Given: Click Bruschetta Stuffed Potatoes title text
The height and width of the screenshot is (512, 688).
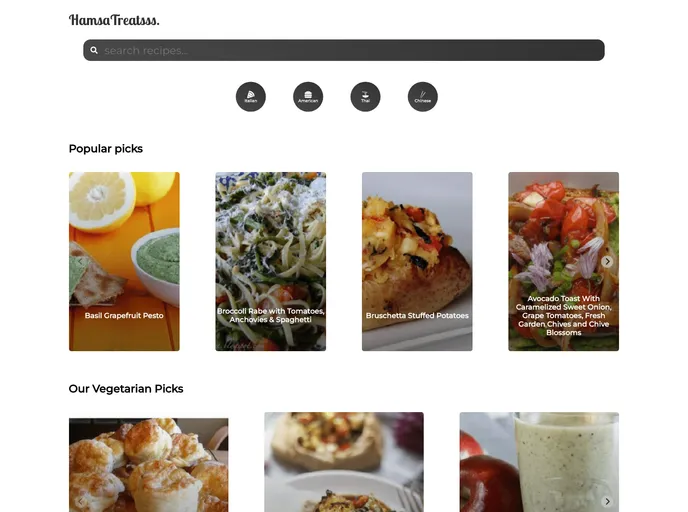Looking at the screenshot, I should point(417,315).
